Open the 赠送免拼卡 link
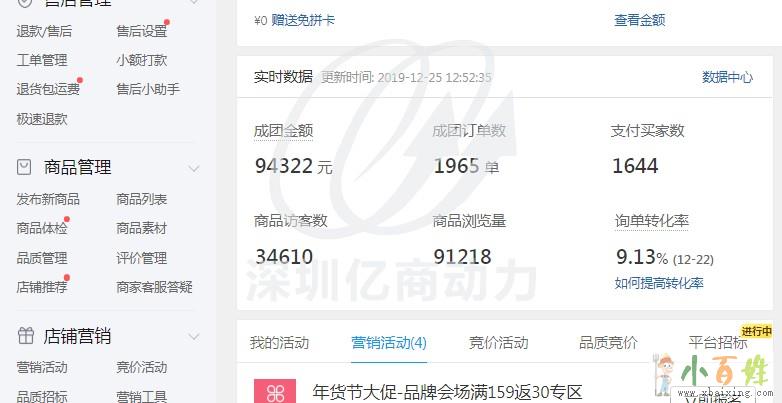Screen dimensions: 782x403 point(303,20)
